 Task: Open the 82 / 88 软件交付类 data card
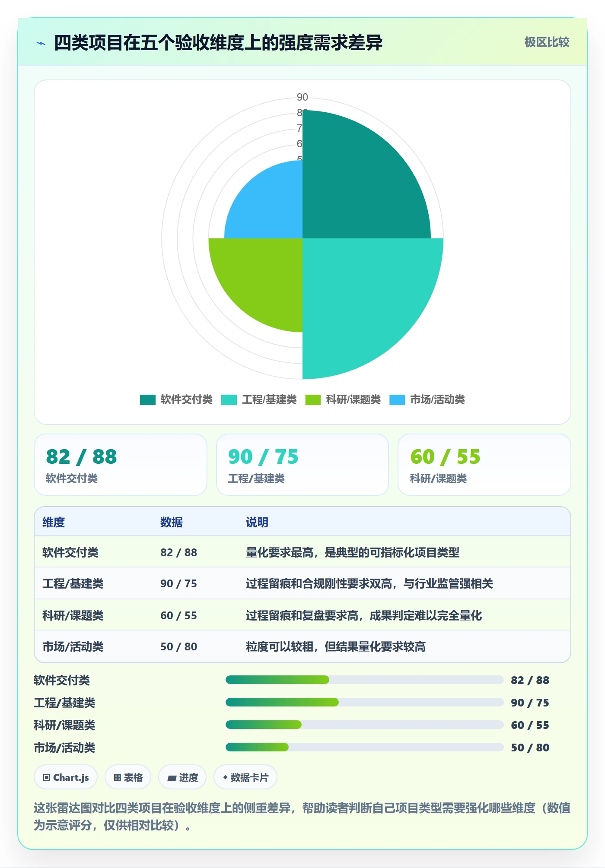click(x=121, y=465)
